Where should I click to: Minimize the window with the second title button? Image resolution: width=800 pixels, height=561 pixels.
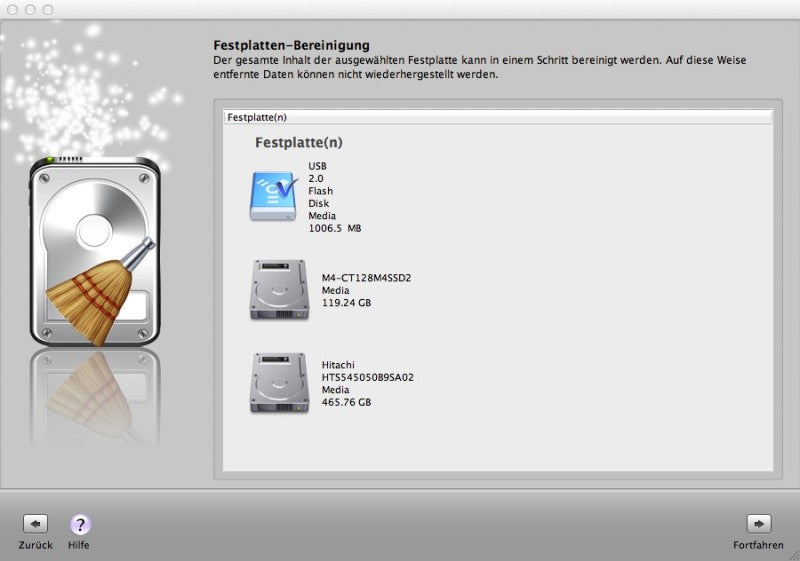point(30,10)
